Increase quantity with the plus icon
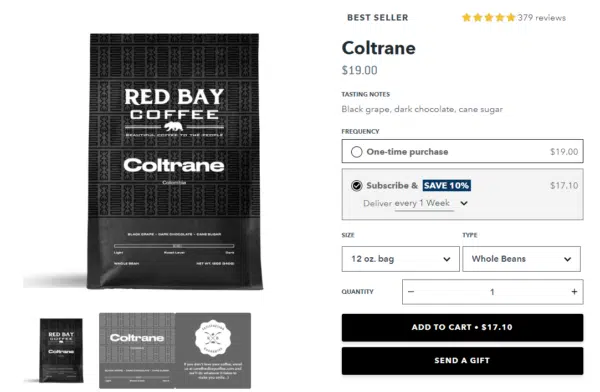Screen dimensions: 600x392 (x=574, y=292)
